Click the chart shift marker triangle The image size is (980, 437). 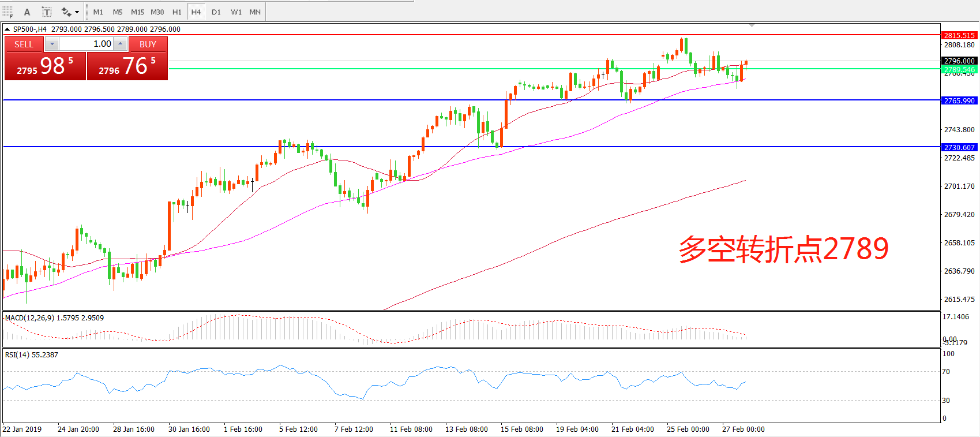(x=752, y=25)
